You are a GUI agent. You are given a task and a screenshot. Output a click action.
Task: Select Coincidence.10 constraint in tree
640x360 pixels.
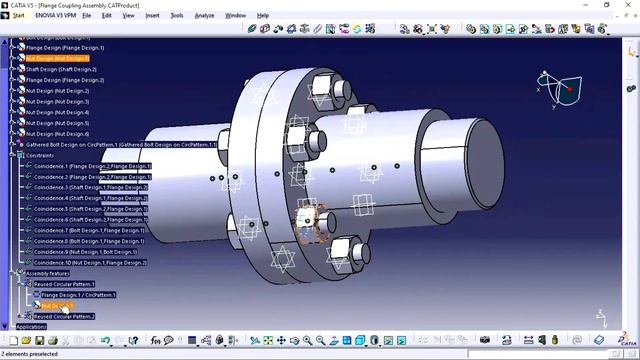coord(90,263)
